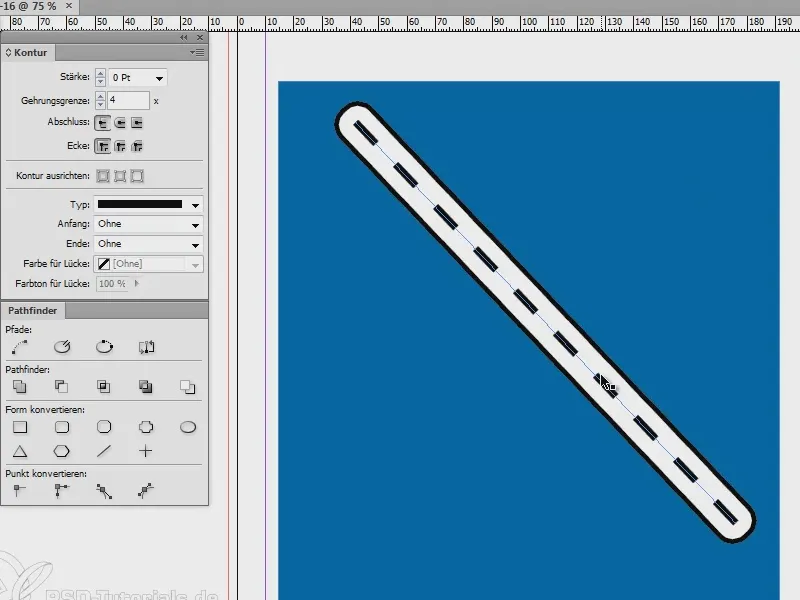
Task: Click Pathfinder Intersect icon
Action: coord(104,387)
